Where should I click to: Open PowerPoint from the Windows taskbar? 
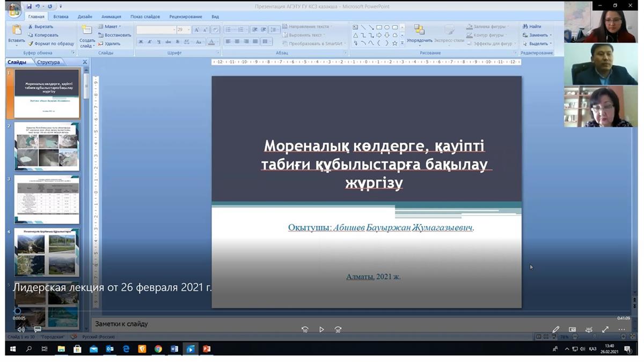point(206,349)
